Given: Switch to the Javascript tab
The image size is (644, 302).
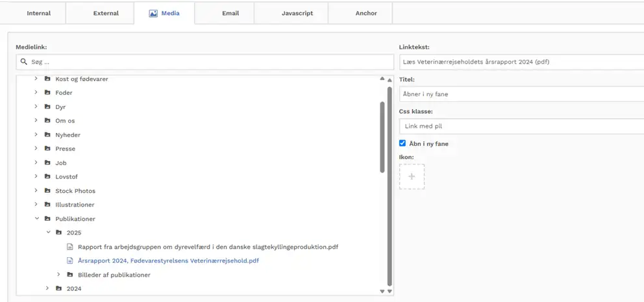Looking at the screenshot, I should 297,13.
